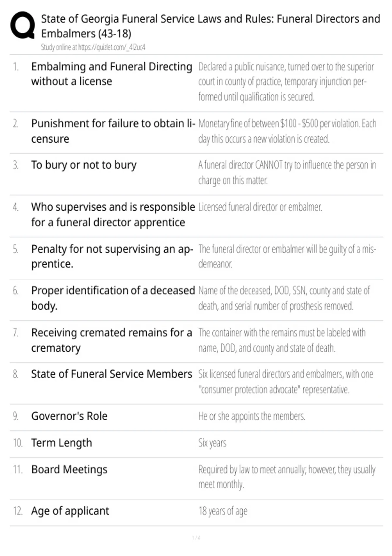The image size is (392, 556).
Task: Click the 'Punishment for failure to obtain licensure' term
Action: (113, 131)
